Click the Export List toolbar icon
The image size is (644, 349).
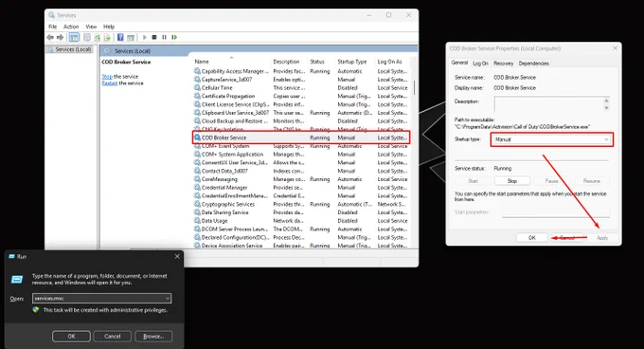[107, 37]
